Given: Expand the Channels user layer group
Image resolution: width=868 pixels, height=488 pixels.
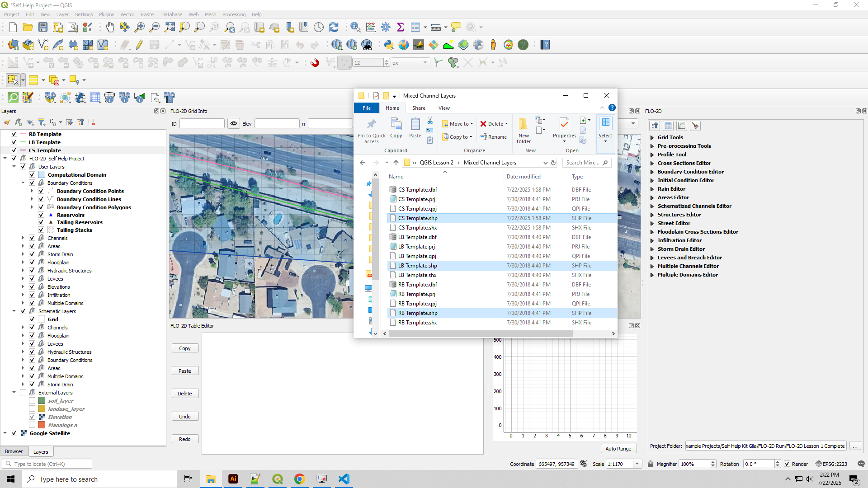Looking at the screenshot, I should (x=23, y=238).
